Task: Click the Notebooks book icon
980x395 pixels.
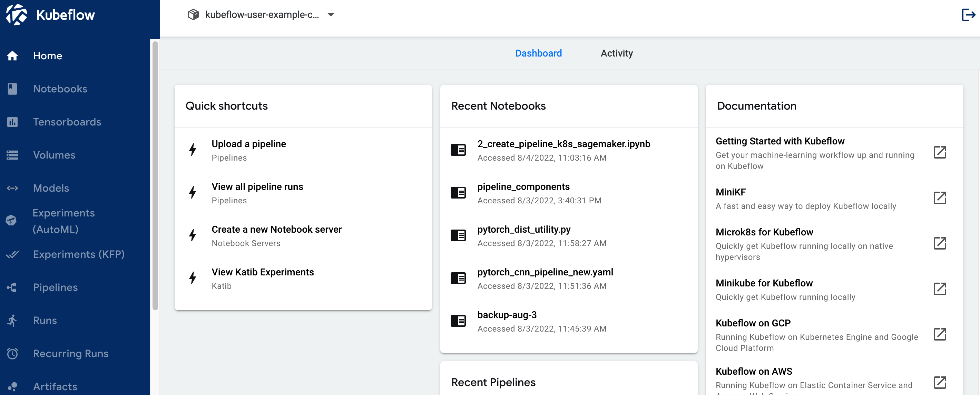Action: click(x=12, y=89)
